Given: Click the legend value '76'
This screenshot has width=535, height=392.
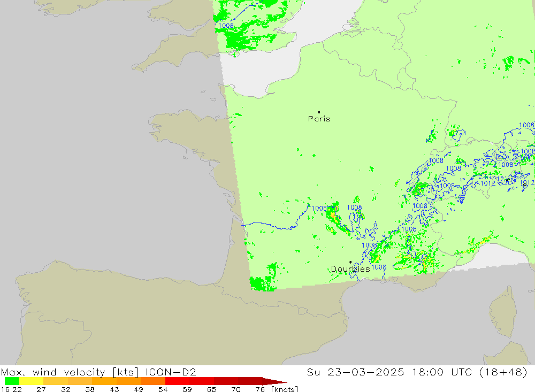Looking at the screenshot, I should [260, 389].
